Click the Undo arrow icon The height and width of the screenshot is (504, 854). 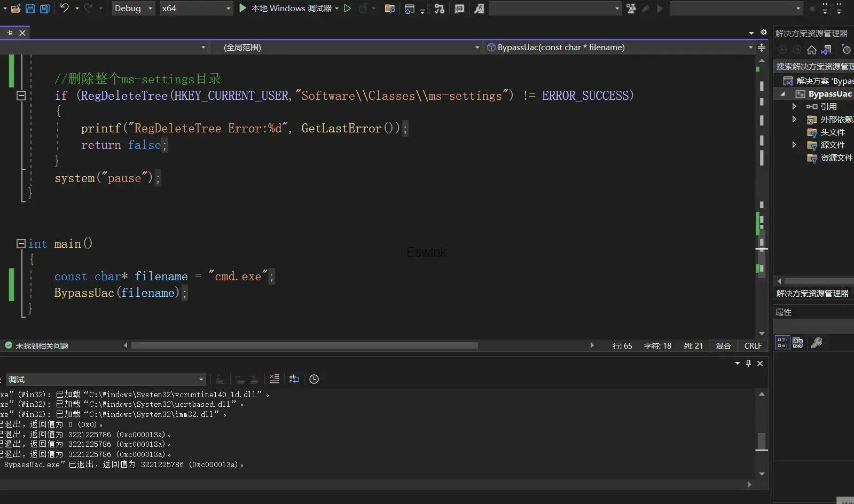[65, 9]
